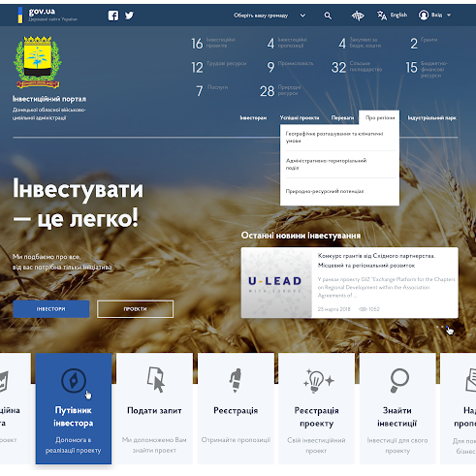476x476 pixels.
Task: Select the Про регіони menu tab
Action: click(379, 117)
